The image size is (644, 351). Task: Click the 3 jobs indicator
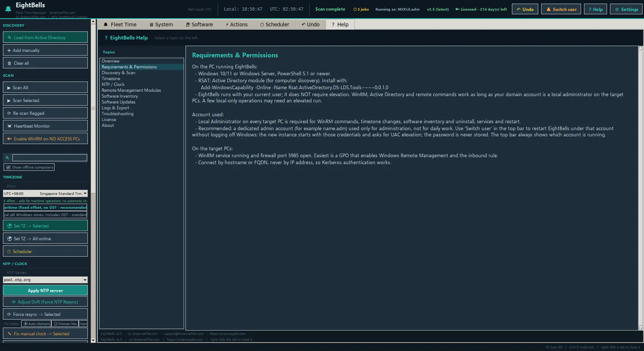click(361, 9)
